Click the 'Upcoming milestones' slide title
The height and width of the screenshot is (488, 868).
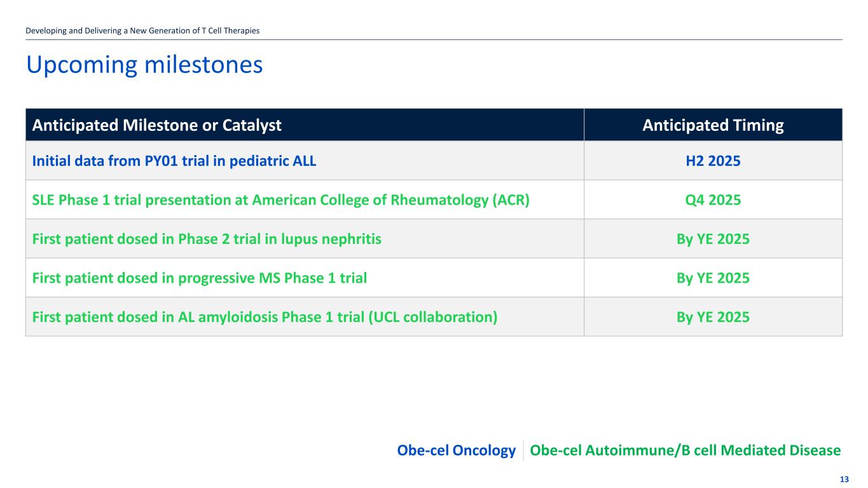[x=144, y=65]
